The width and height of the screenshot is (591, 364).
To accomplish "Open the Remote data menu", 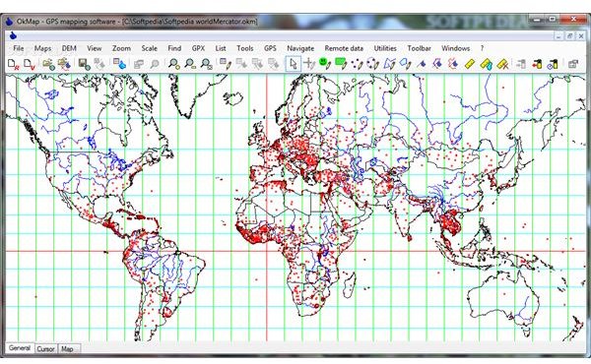I will pos(344,48).
